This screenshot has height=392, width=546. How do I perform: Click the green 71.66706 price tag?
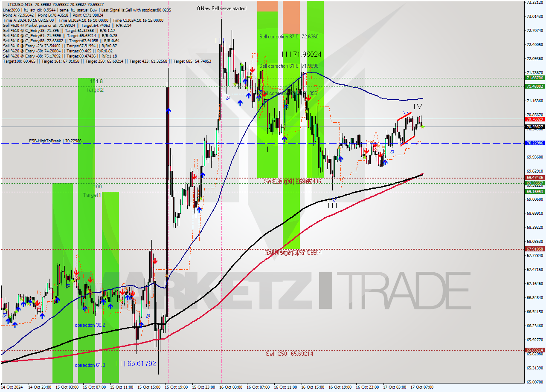535,78
